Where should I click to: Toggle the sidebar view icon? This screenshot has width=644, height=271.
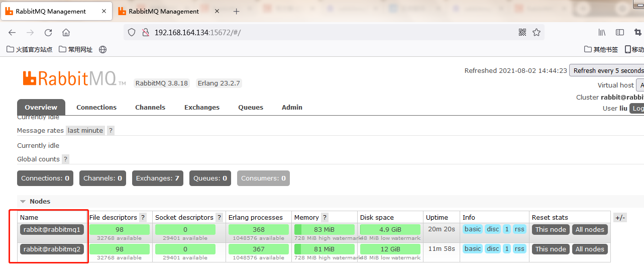point(620,32)
